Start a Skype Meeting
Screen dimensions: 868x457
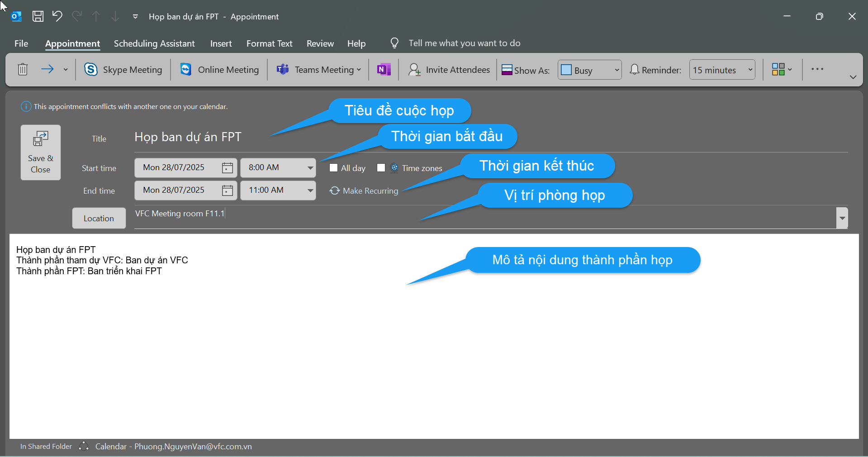(123, 70)
